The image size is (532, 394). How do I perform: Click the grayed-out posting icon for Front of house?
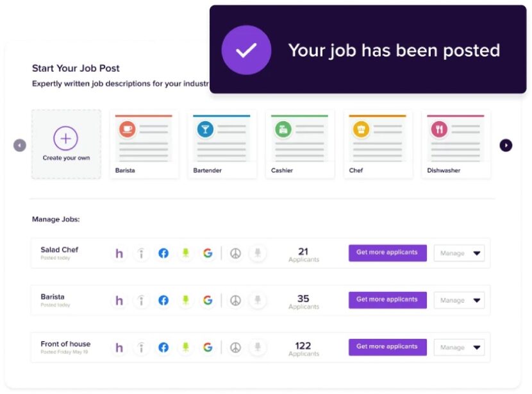tap(257, 347)
